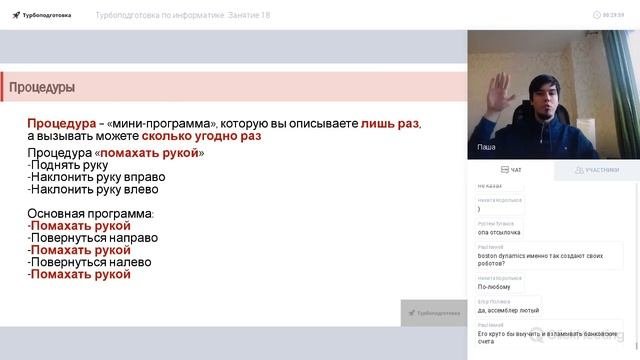Viewport: 640px width, 360px height.
Task: Click slide line «-Поднять руку»
Action: 68,165
